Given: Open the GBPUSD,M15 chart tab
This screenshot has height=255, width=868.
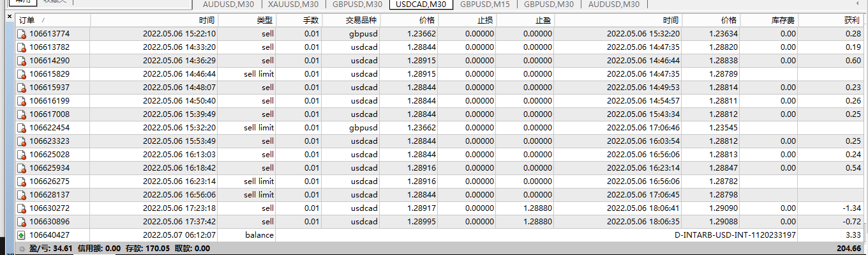Looking at the screenshot, I should tap(484, 4).
